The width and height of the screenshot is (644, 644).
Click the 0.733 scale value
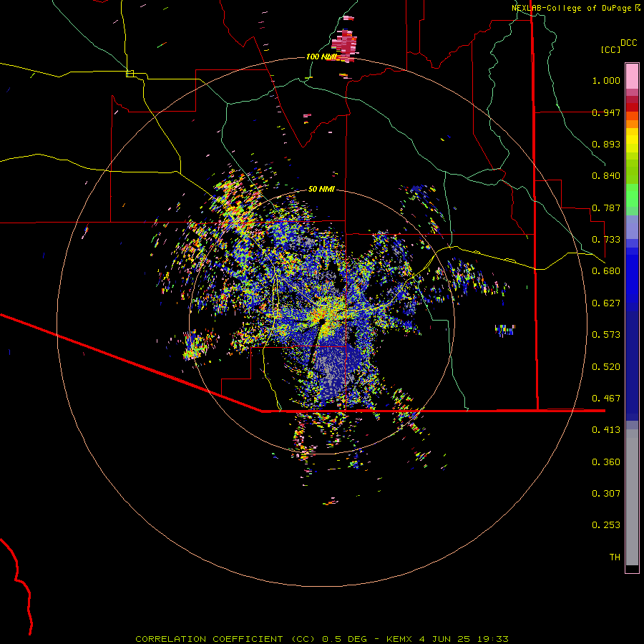(x=606, y=240)
